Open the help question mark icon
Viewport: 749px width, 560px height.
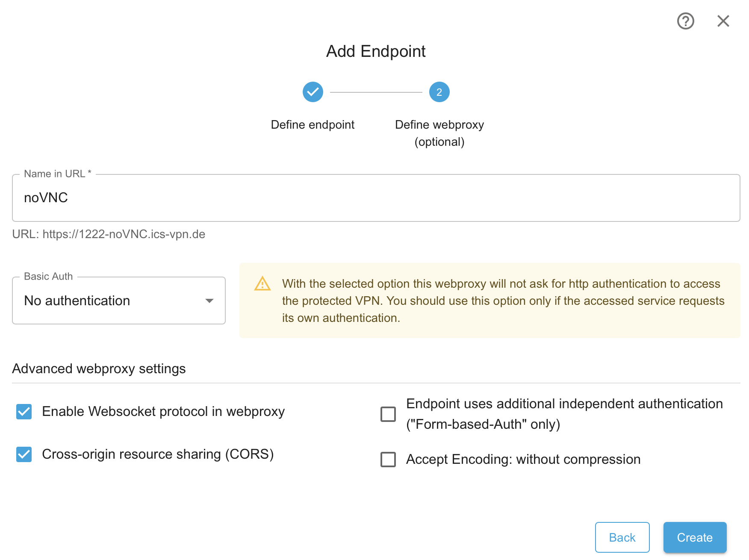point(686,21)
